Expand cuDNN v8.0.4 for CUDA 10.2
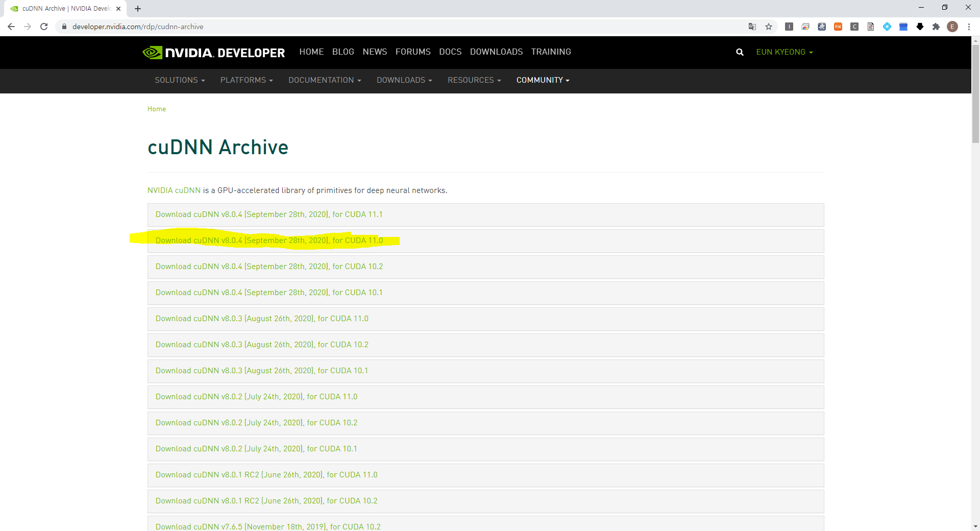Viewport: 980px width, 531px height. [485, 267]
